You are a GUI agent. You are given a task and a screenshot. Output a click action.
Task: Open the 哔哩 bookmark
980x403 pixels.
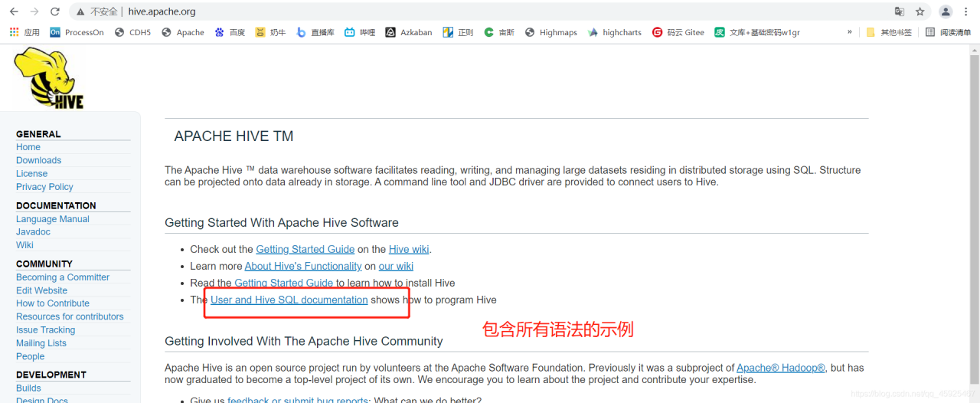tap(360, 32)
